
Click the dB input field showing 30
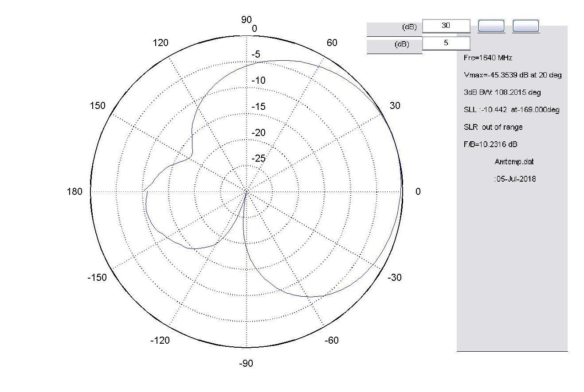[446, 26]
